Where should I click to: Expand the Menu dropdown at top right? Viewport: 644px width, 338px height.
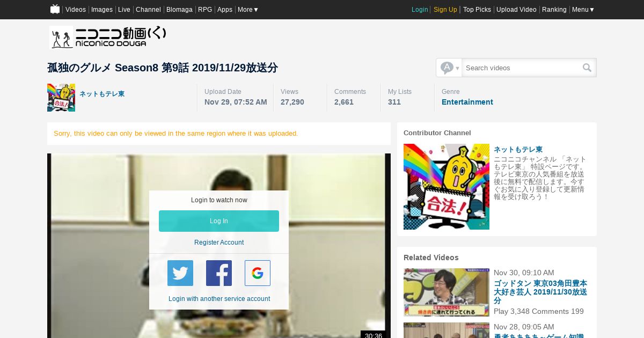click(583, 10)
